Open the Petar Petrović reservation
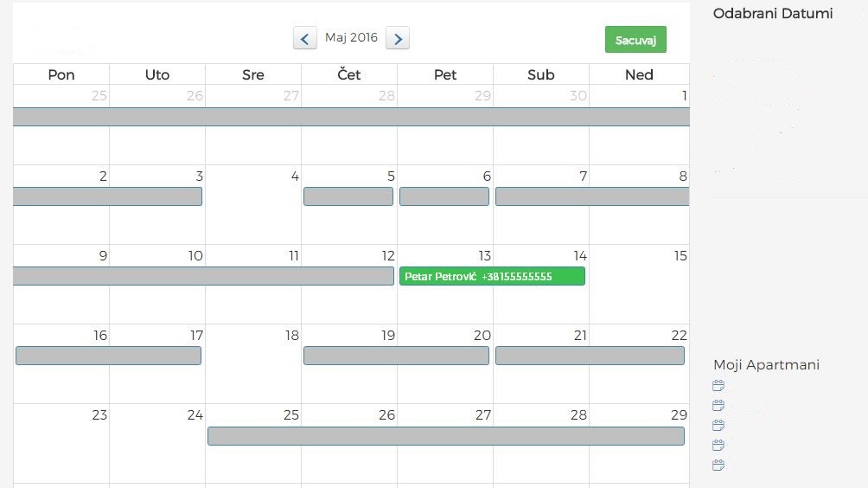Image resolution: width=868 pixels, height=488 pixels. 491,277
